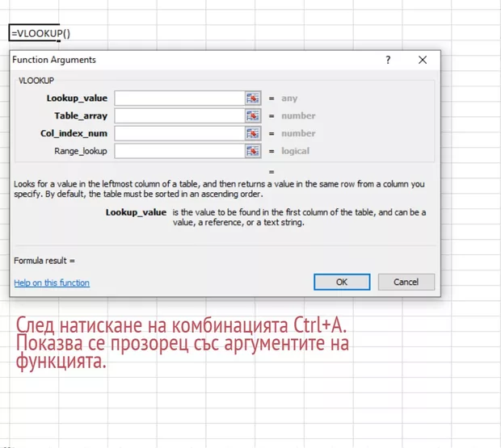Click the Table_array field label

(81, 115)
